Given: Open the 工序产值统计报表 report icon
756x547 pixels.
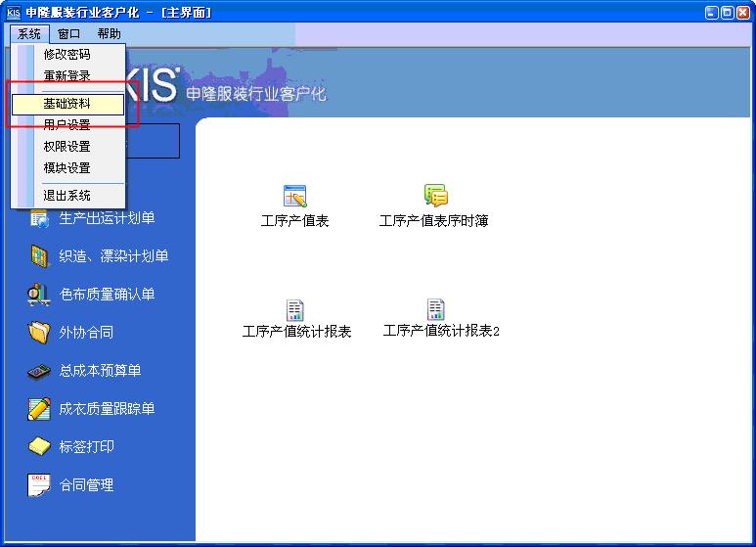Looking at the screenshot, I should pyautogui.click(x=295, y=310).
